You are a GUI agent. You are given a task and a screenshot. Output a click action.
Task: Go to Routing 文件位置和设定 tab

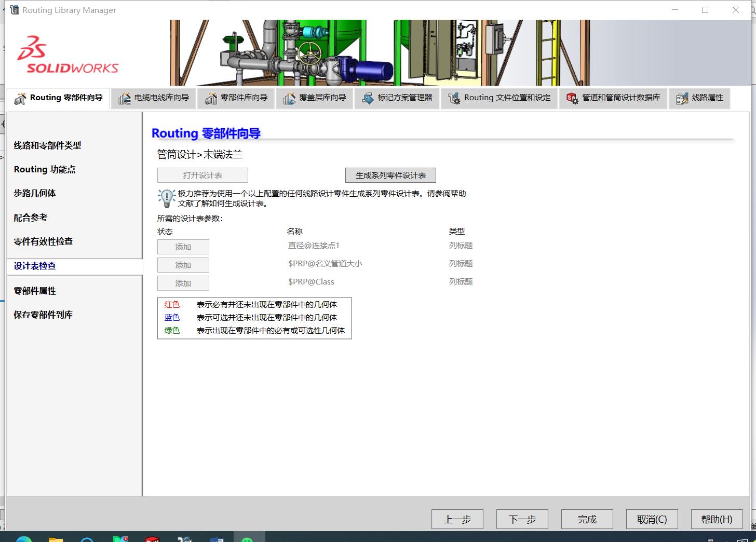500,98
